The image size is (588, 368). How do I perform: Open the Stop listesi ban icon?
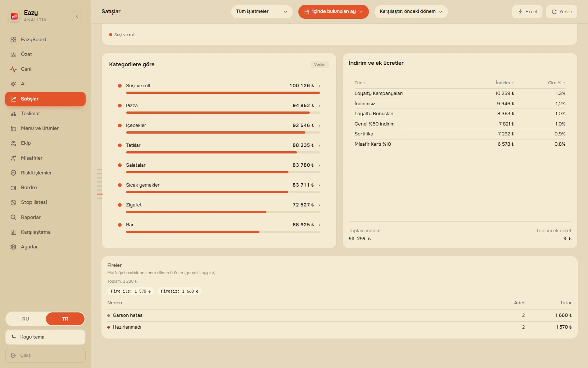coord(14,202)
